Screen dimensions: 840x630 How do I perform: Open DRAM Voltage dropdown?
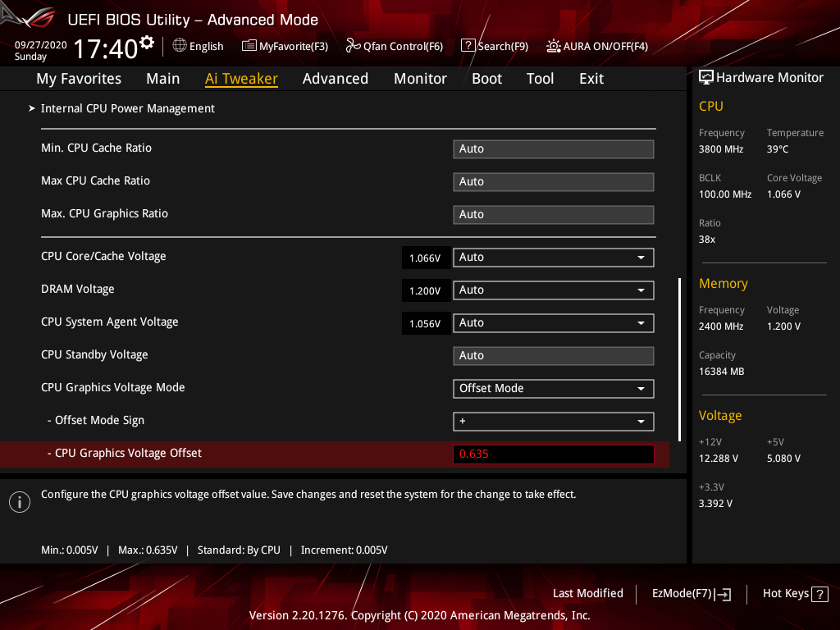click(x=554, y=290)
